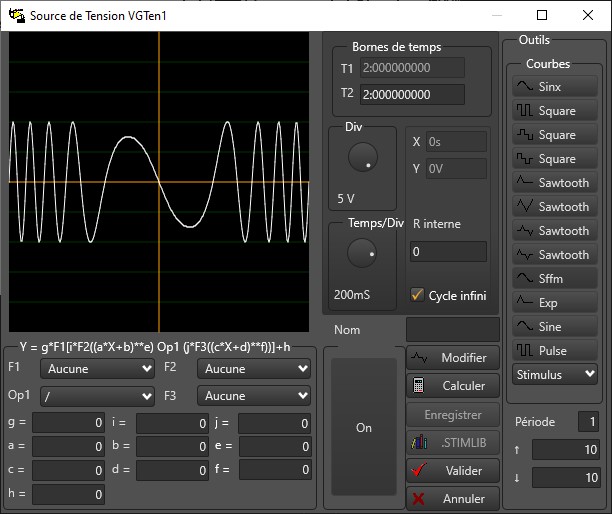Image resolution: width=612 pixels, height=514 pixels.
Task: Click the T2 time bound field
Action: click(412, 95)
